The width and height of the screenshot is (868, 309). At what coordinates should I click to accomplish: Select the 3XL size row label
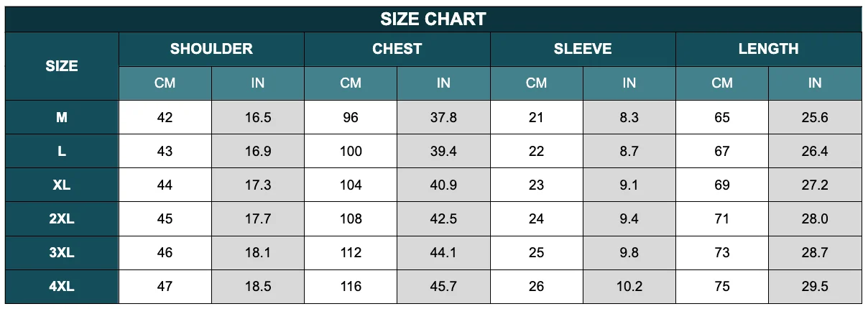coord(62,252)
